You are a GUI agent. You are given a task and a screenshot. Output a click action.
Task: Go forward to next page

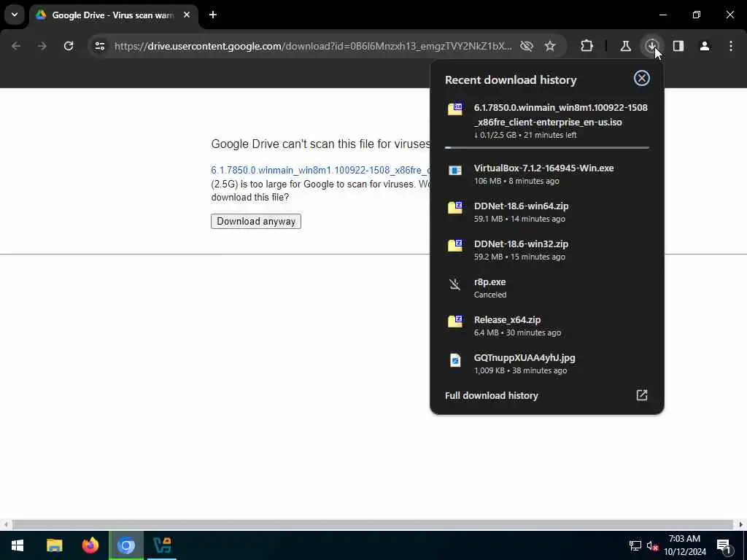coord(42,46)
